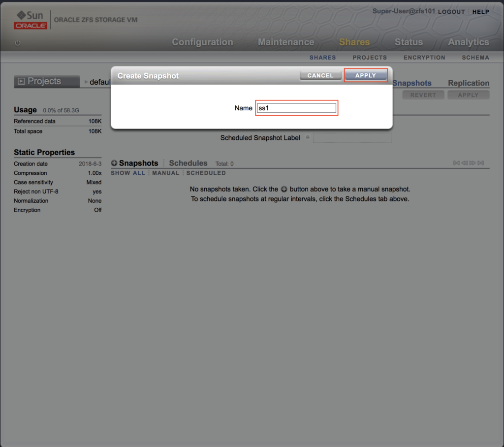Select the highlighted Shares main tab
Image resolution: width=504 pixels, height=447 pixels.
(354, 42)
